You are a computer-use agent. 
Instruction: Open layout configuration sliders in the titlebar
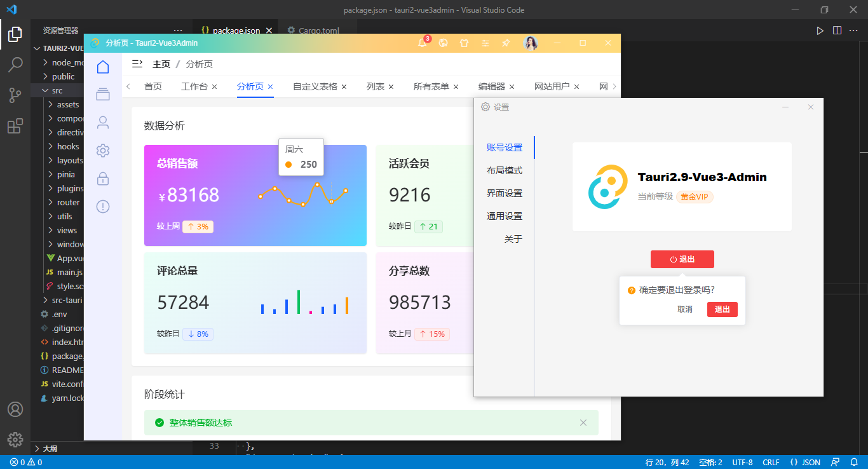pyautogui.click(x=485, y=43)
